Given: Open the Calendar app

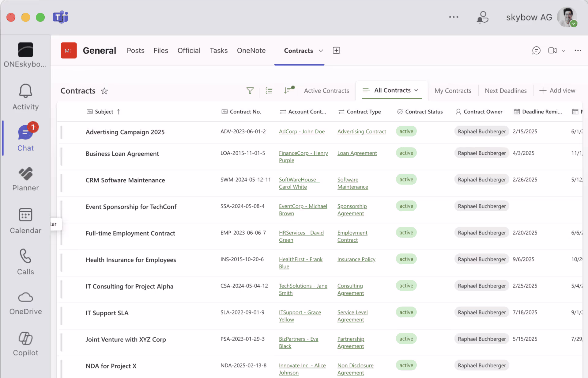Looking at the screenshot, I should click(25, 221).
